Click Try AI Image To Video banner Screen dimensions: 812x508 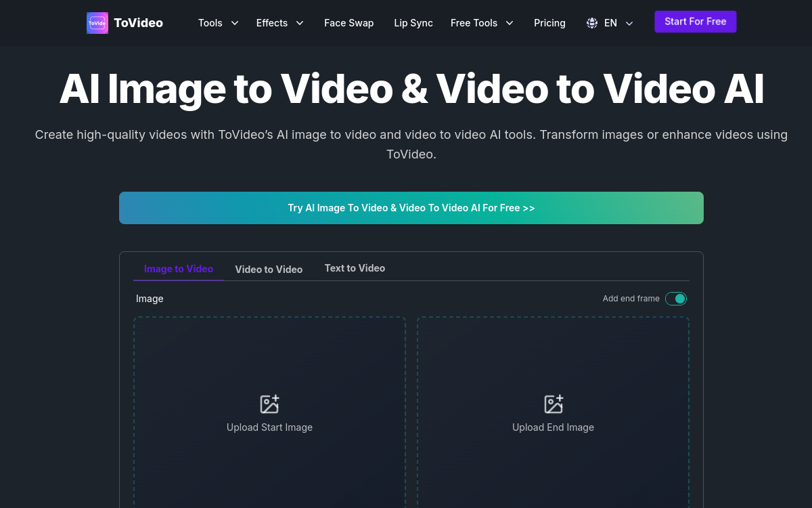411,208
